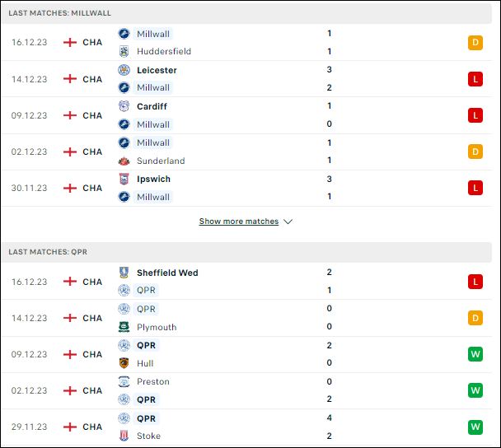
Task: Click the Plymouth club crest icon
Action: 124,327
